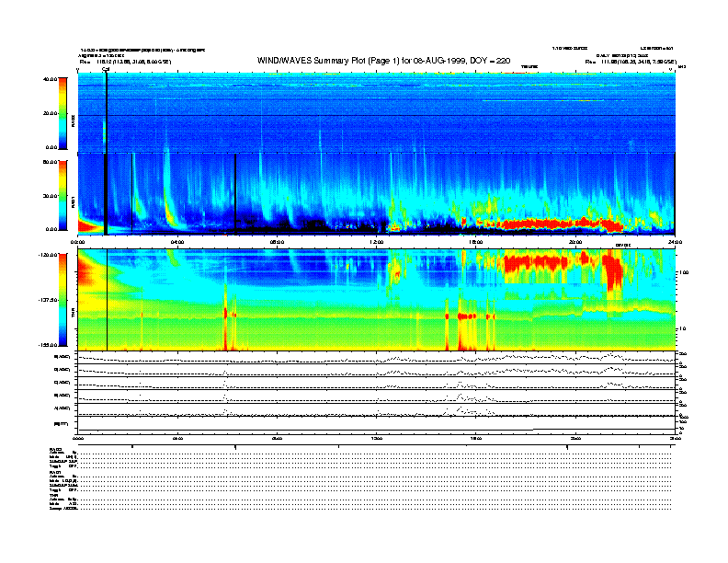Click the Cal marker above RAD2 panel
Screen dimensions: 728x563
click(106, 69)
